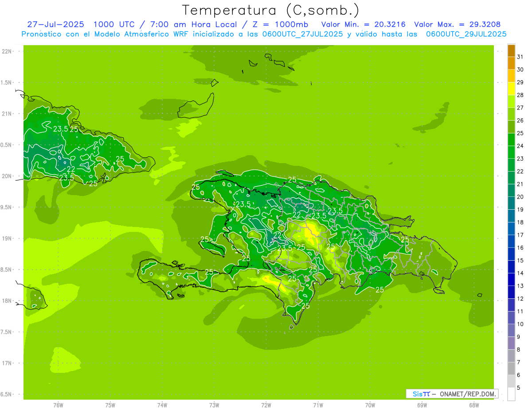This screenshot has width=532, height=411.
Task: Click the "19N" latitude label
Action: tap(7, 238)
